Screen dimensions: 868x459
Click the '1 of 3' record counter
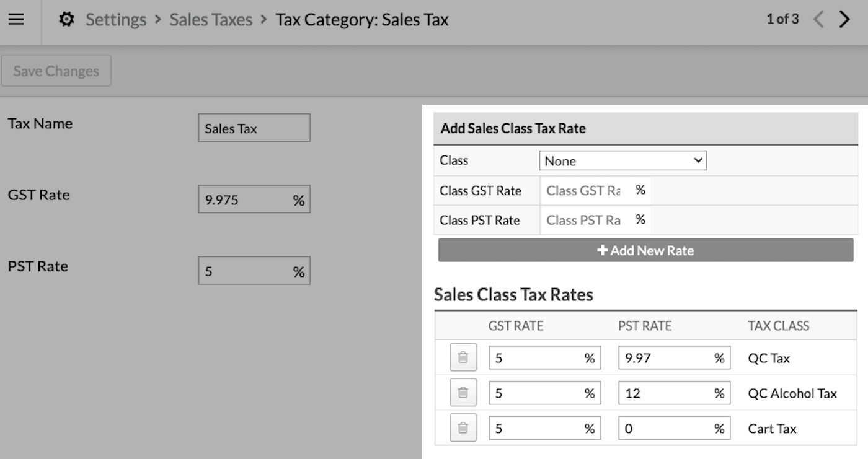coord(782,19)
